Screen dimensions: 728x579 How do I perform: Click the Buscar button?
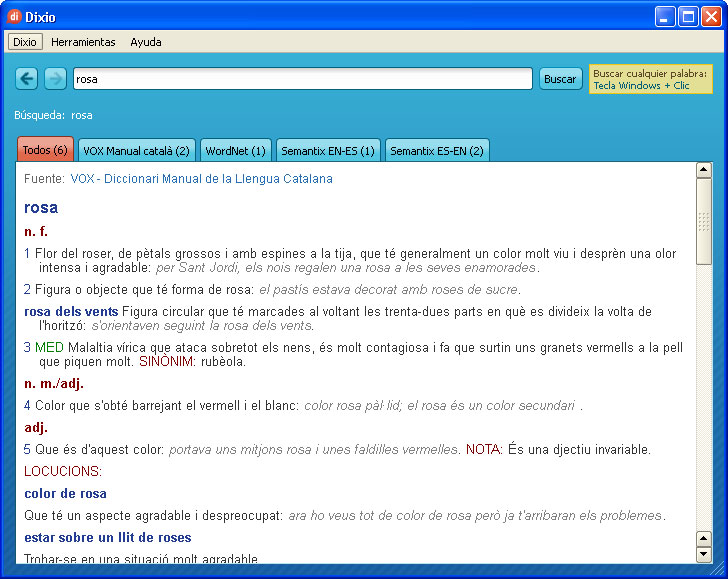tap(560, 79)
